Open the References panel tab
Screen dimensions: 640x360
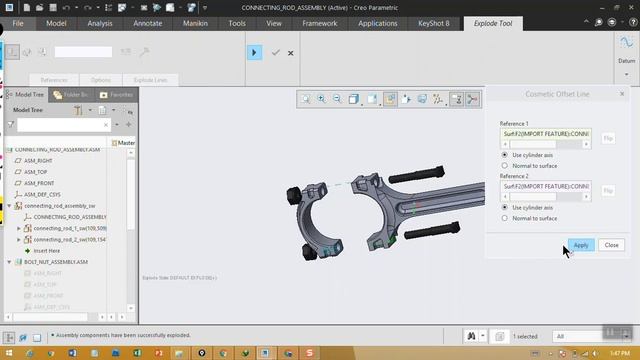point(54,80)
